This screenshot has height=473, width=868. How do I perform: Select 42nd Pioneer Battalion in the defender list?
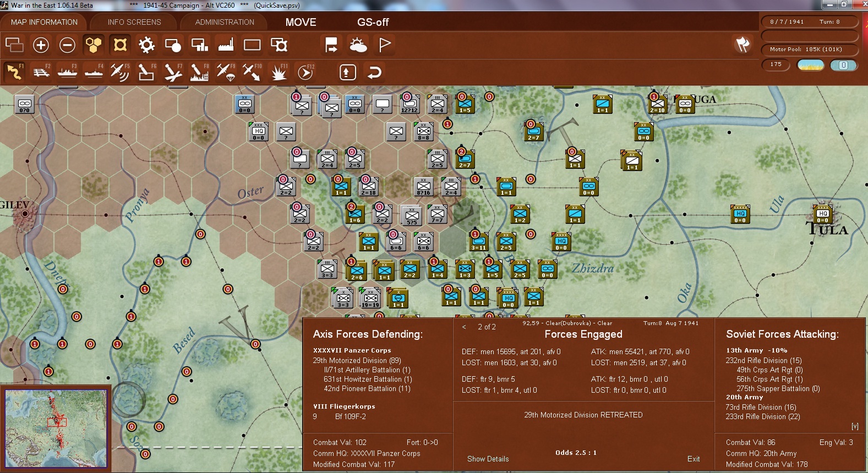(x=367, y=388)
